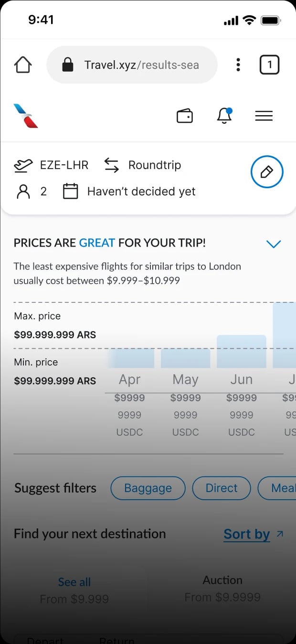Click the airline logo
This screenshot has height=644, width=296.
(26, 116)
